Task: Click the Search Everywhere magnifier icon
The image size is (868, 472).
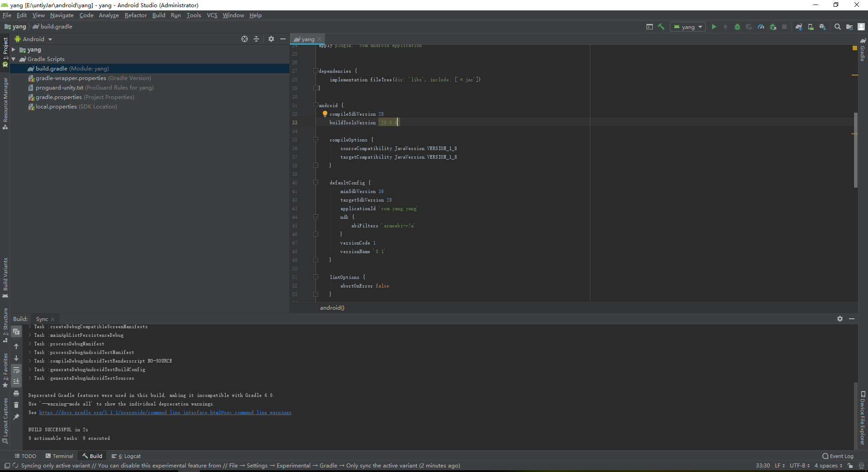Action: coord(838,27)
